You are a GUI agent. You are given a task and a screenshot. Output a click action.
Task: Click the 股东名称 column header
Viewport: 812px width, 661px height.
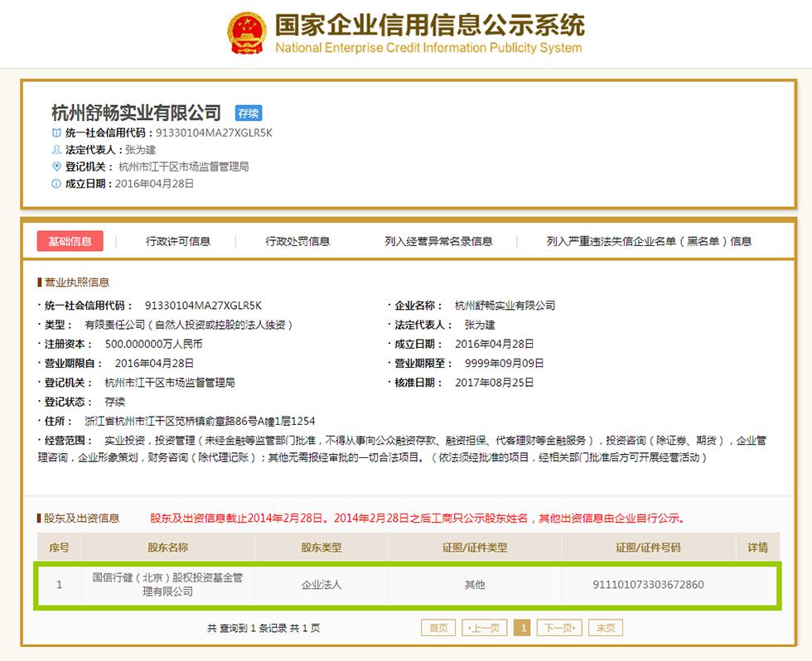(x=167, y=548)
